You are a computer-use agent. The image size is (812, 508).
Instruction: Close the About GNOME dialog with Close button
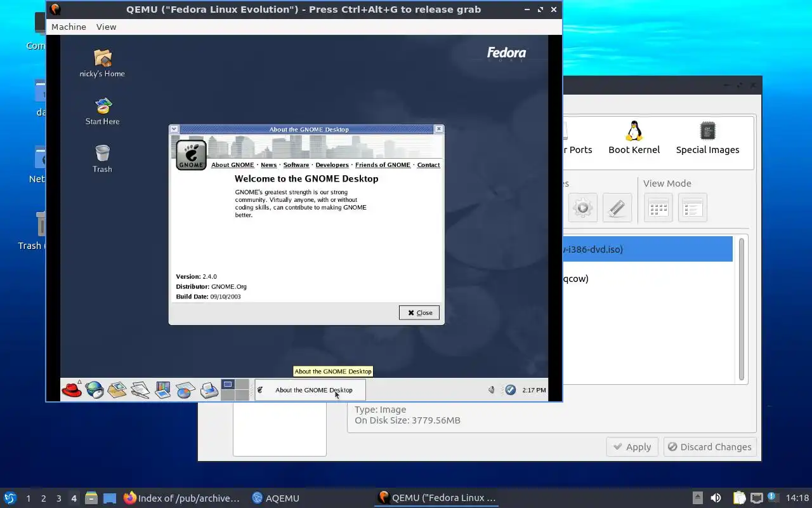pyautogui.click(x=419, y=312)
